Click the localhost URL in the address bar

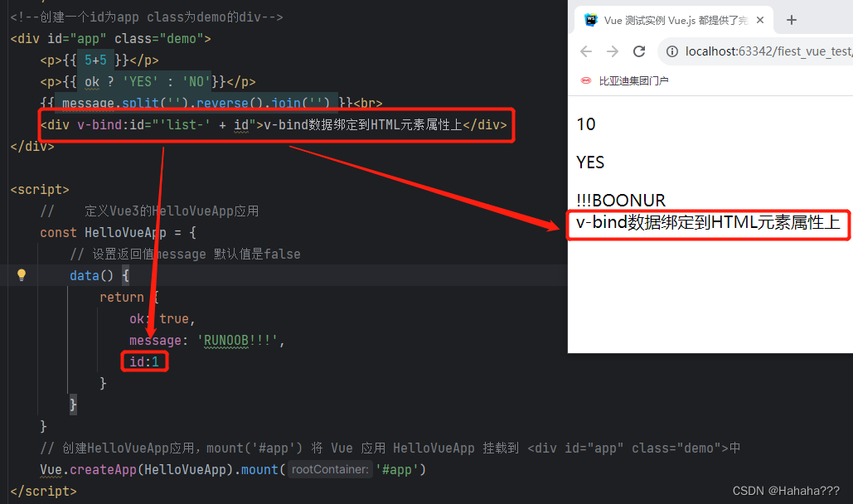click(x=768, y=51)
